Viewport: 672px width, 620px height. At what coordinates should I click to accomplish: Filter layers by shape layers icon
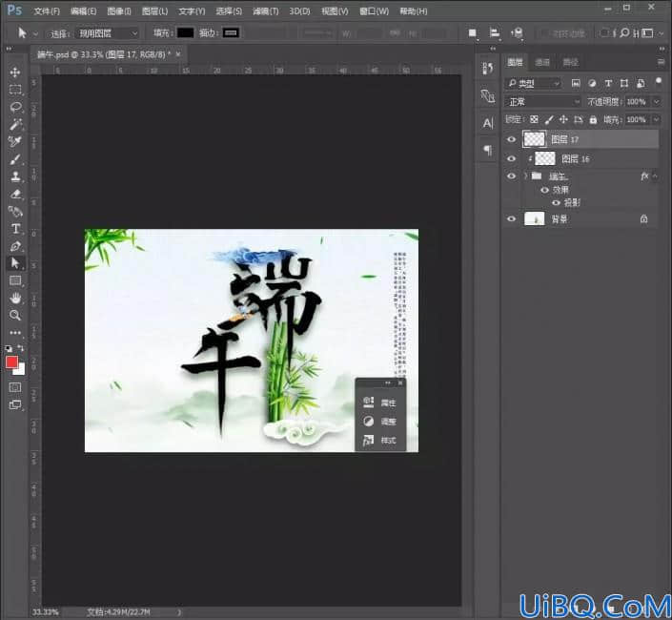[x=624, y=83]
